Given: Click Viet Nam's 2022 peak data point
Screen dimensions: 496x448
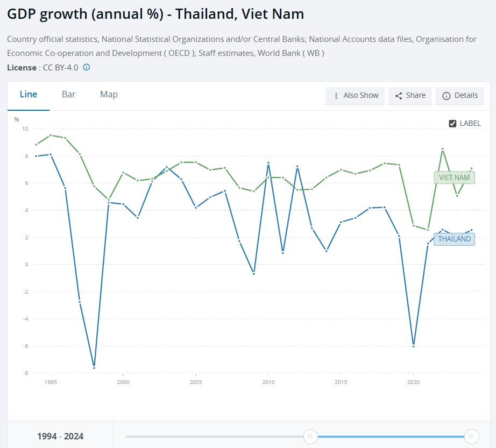Looking at the screenshot, I should coord(443,148).
